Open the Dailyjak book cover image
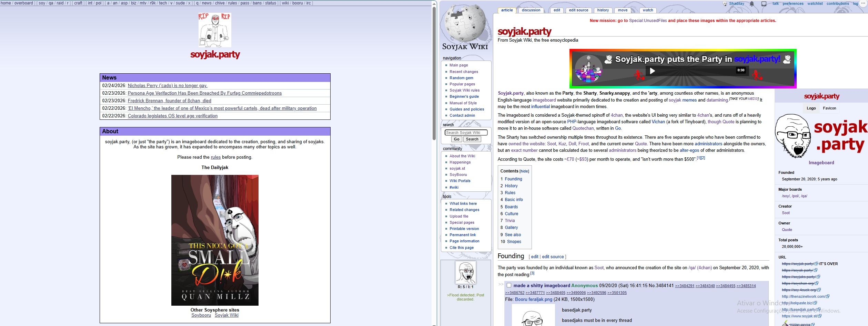868x326 pixels. [215, 240]
